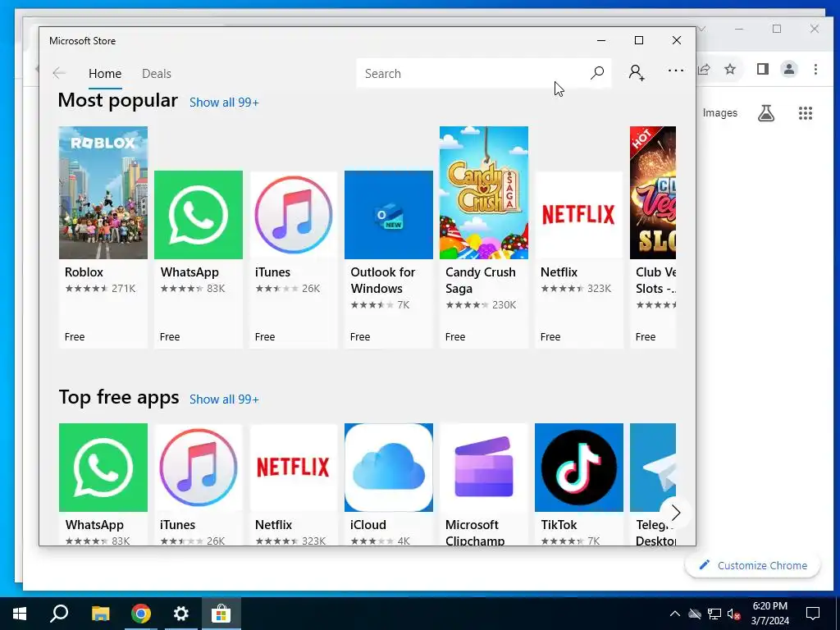This screenshot has height=630, width=840.
Task: Open the TikTok icon tile
Action: pyautogui.click(x=579, y=468)
